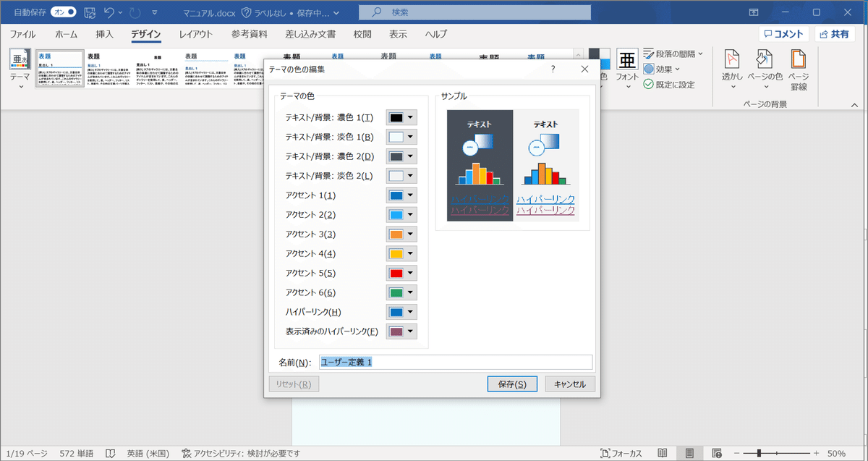868x461 pixels.
Task: Open color dropdown for テキスト/背景: 淡色 1
Action: tap(401, 137)
